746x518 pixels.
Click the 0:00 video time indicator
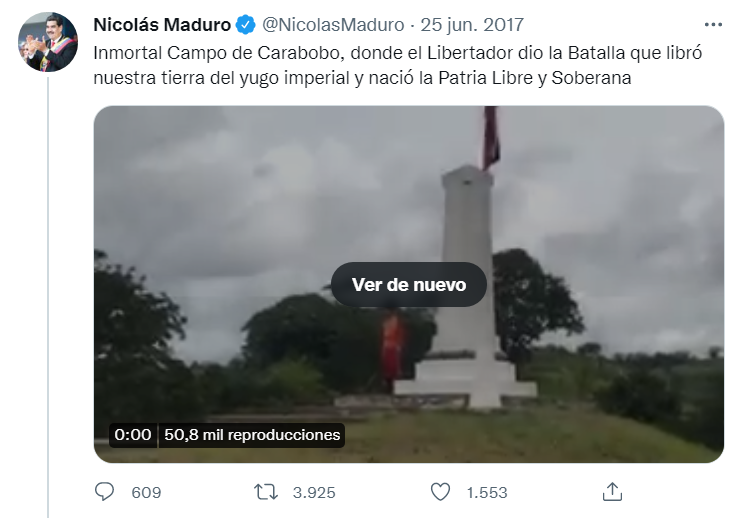coord(133,435)
